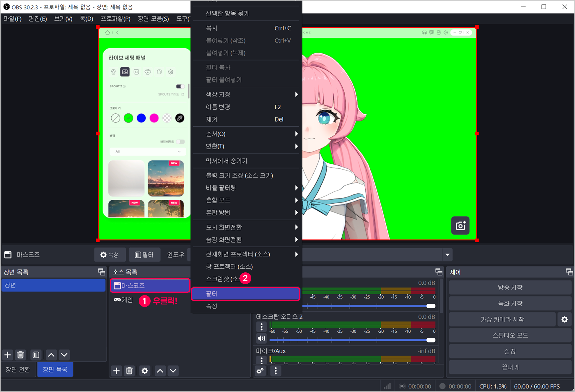The height and width of the screenshot is (392, 575).
Task: Open virtual camera settings gear
Action: click(x=564, y=319)
